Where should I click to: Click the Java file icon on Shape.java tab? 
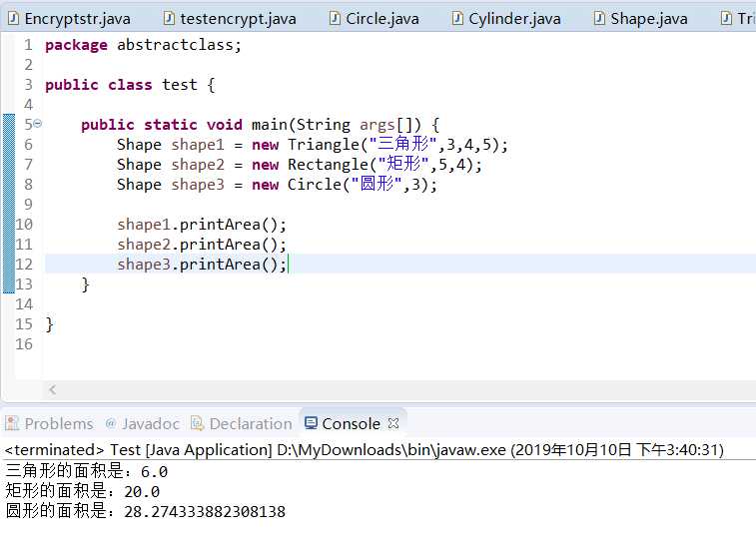599,18
